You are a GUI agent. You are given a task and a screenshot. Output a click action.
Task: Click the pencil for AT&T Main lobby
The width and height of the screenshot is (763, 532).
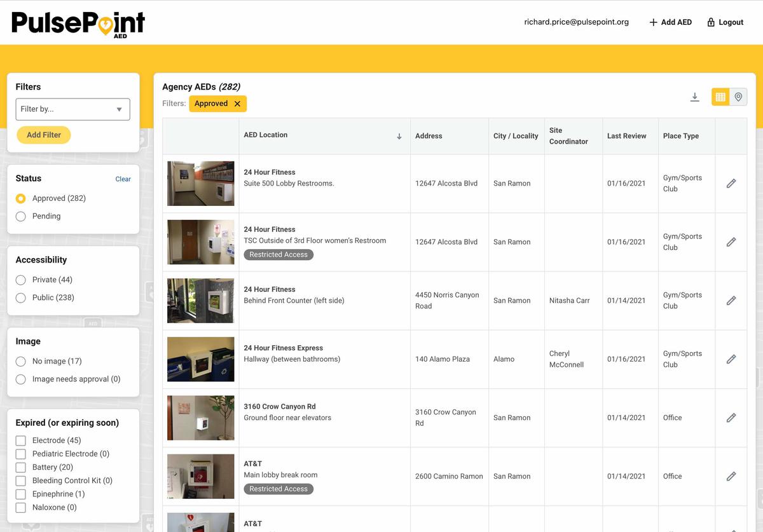(x=731, y=476)
